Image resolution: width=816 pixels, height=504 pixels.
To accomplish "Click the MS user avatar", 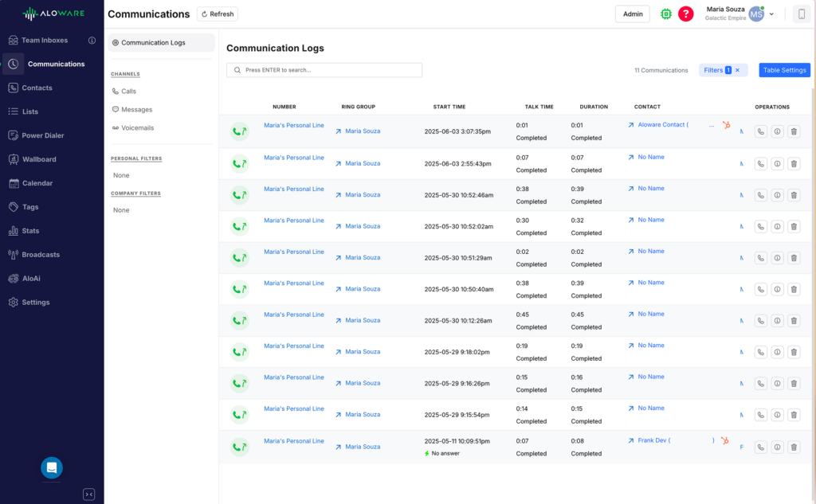I will (756, 14).
